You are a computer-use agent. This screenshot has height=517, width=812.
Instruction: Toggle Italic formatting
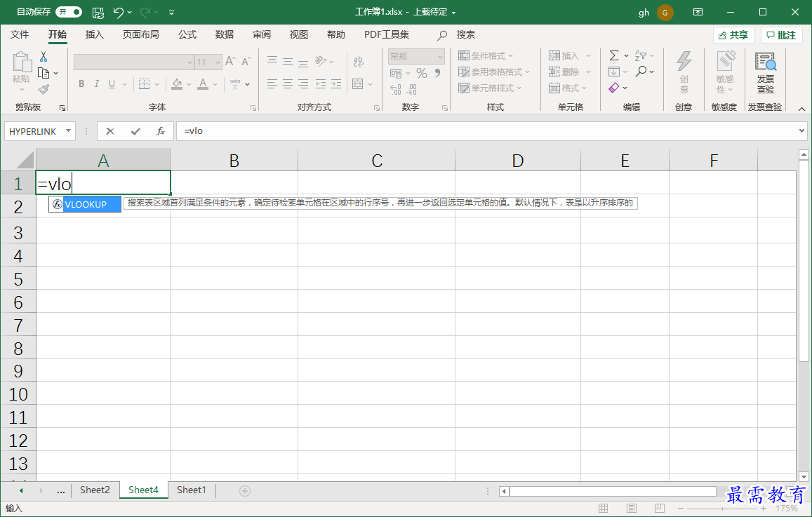96,84
